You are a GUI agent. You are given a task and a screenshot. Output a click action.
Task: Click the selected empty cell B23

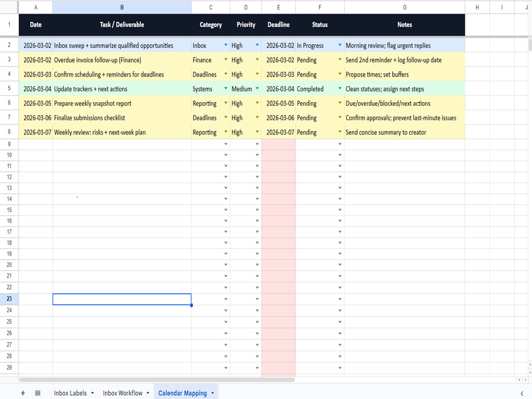(x=122, y=299)
